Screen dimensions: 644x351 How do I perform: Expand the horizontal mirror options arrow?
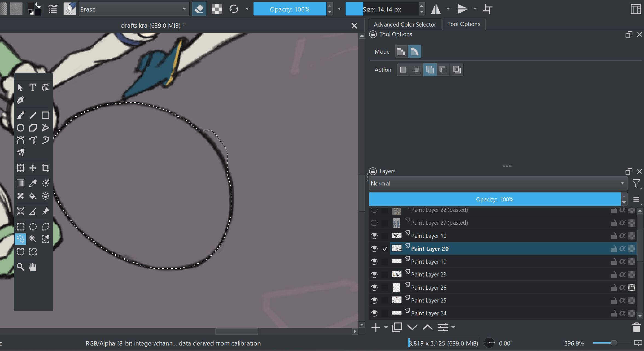448,9
